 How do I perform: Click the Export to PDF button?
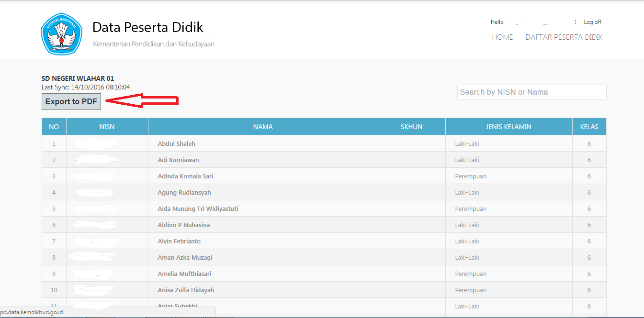pyautogui.click(x=71, y=101)
